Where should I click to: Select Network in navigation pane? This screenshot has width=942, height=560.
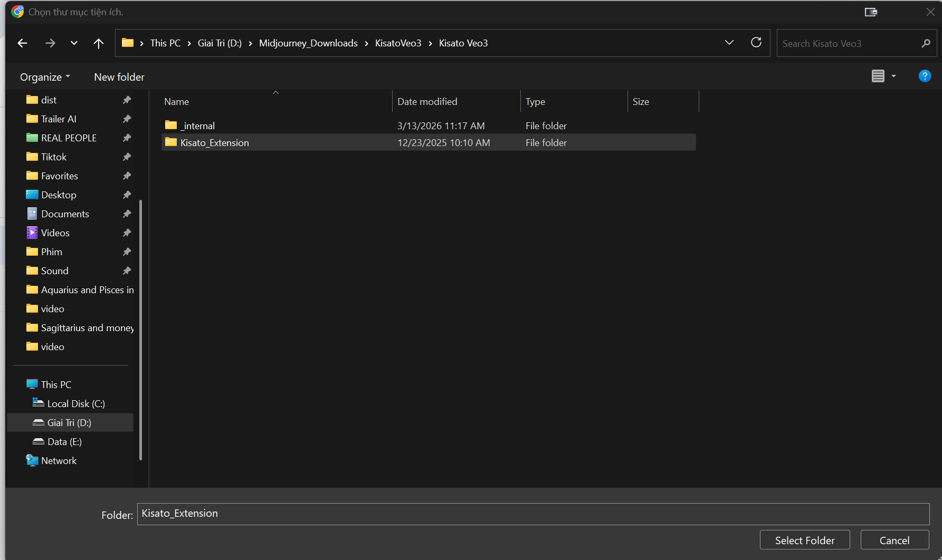59,460
